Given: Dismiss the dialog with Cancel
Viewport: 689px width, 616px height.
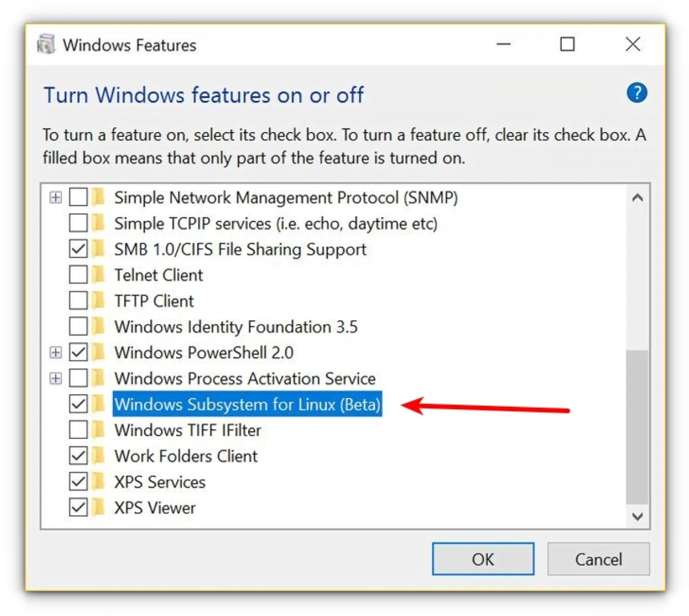Looking at the screenshot, I should click(598, 559).
